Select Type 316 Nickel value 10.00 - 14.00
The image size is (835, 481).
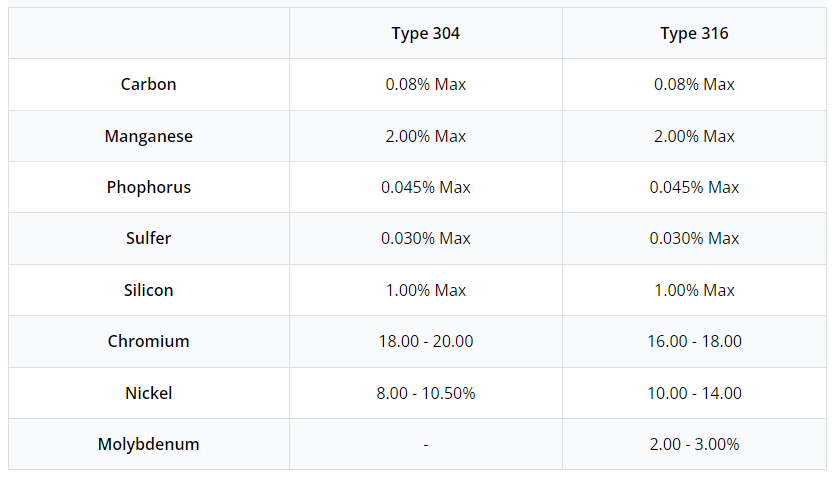point(694,393)
